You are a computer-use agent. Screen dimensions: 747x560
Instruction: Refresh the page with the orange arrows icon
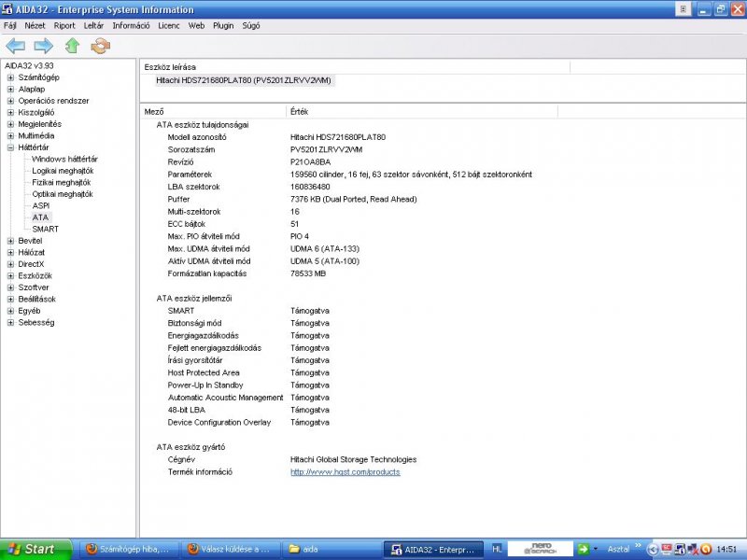click(100, 46)
